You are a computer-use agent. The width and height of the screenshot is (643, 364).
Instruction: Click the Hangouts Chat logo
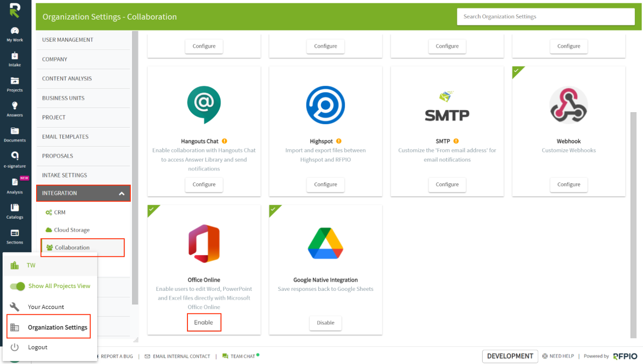point(204,105)
